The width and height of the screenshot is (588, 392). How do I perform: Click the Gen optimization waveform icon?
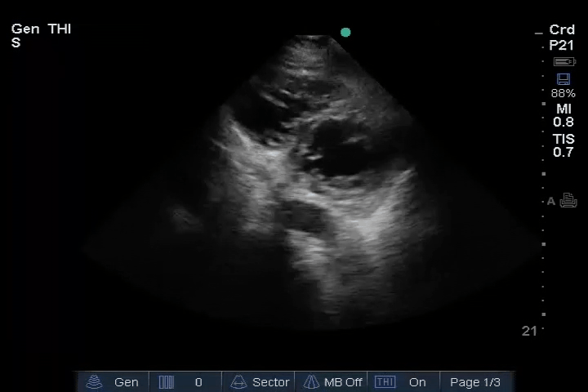point(96,382)
